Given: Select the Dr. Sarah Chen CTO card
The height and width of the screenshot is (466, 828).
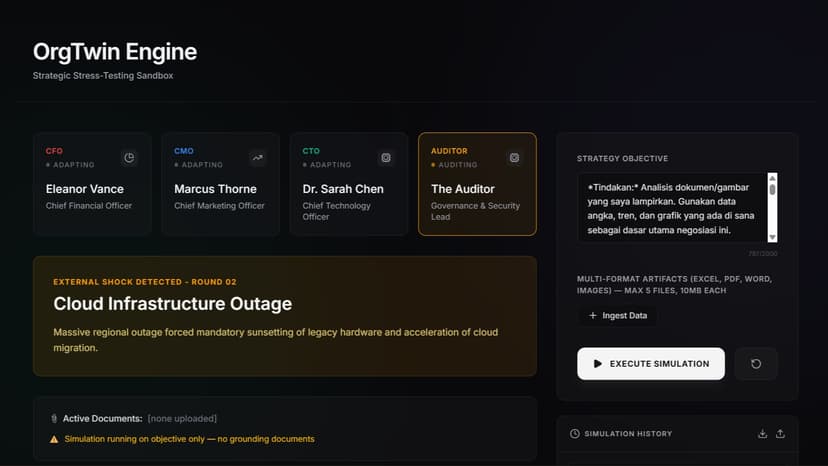Looking at the screenshot, I should 349,184.
